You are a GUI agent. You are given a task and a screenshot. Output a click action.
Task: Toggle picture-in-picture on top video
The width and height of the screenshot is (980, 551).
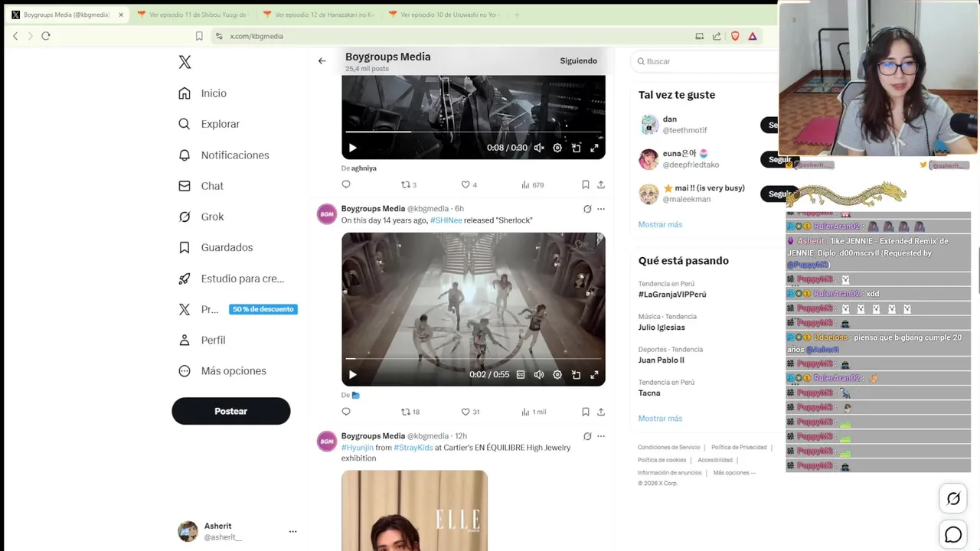point(576,148)
